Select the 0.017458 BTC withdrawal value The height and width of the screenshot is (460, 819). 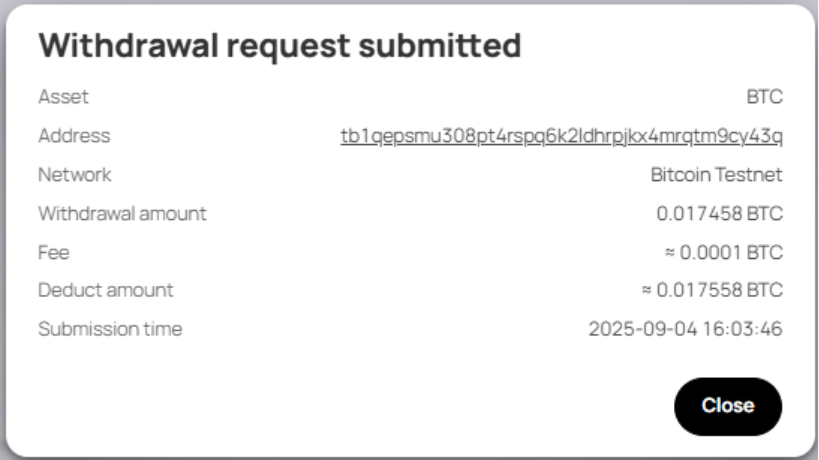(x=719, y=213)
